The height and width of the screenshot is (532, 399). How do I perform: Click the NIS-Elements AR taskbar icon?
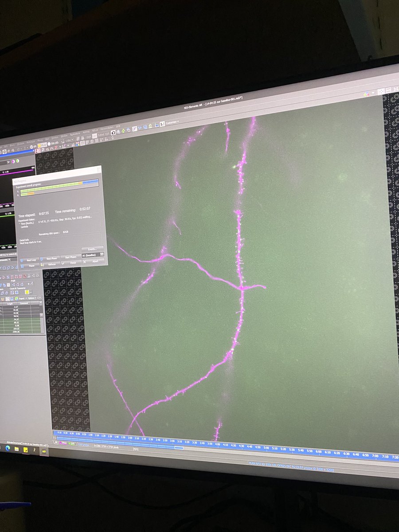(x=44, y=451)
